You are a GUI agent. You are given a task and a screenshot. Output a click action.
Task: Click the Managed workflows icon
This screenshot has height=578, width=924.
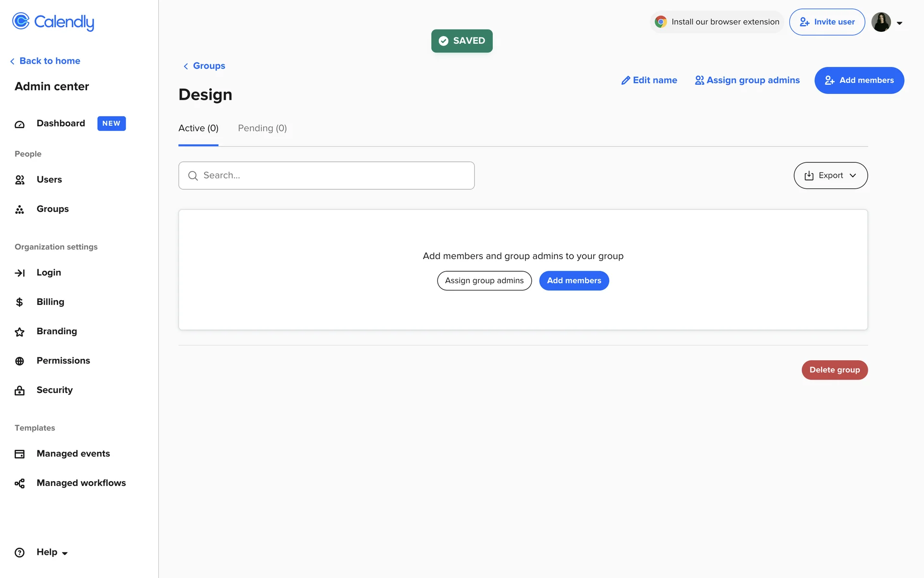[20, 484]
